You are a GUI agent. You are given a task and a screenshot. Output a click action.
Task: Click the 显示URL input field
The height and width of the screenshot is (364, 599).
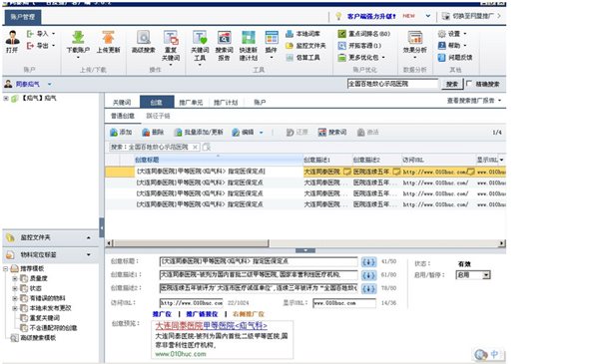(x=344, y=303)
